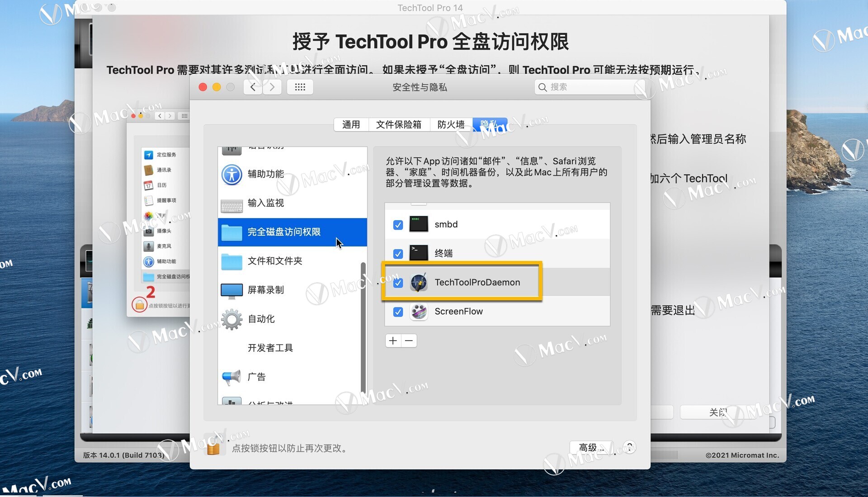Switch to the FileVault (文件保险箱) tab
This screenshot has height=497, width=868.
coord(399,124)
